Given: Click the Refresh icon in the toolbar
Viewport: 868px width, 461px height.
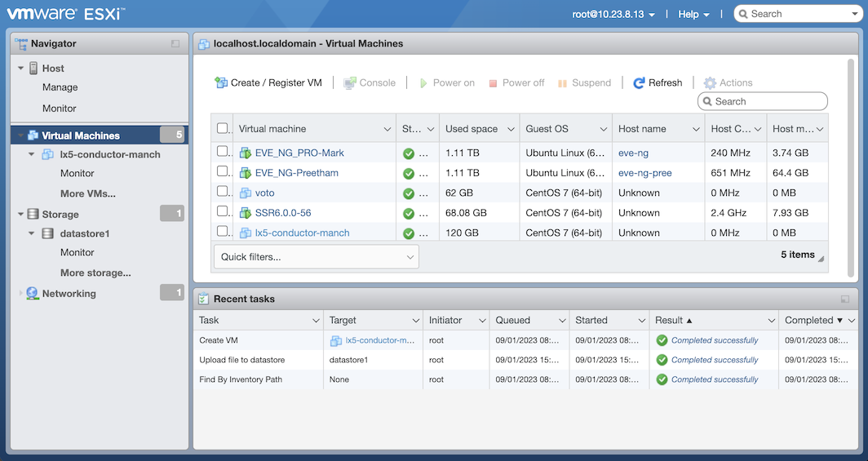Looking at the screenshot, I should pyautogui.click(x=640, y=82).
